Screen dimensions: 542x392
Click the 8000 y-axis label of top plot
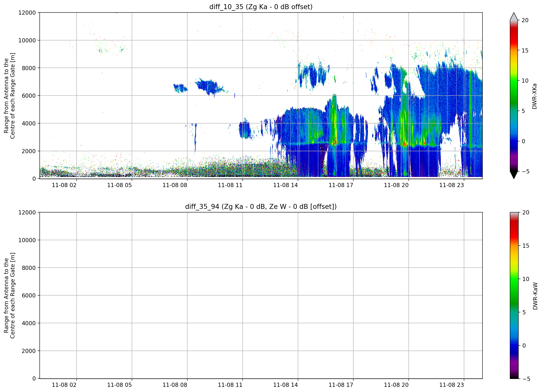(29, 68)
